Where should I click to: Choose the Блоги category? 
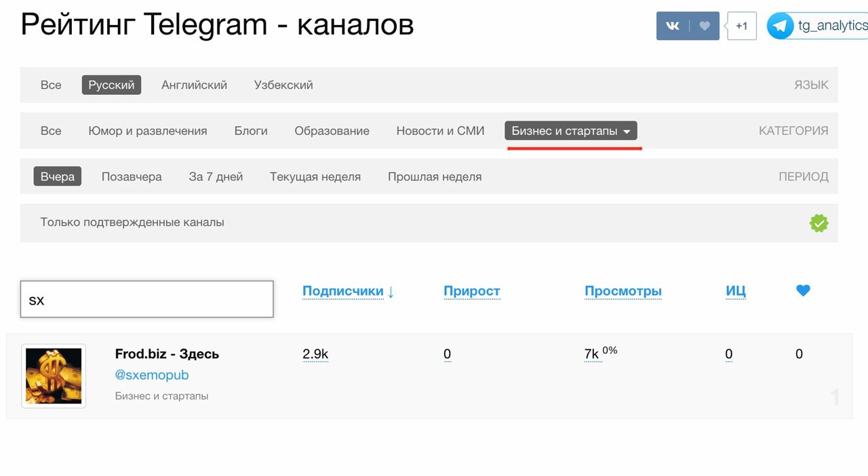(x=251, y=131)
